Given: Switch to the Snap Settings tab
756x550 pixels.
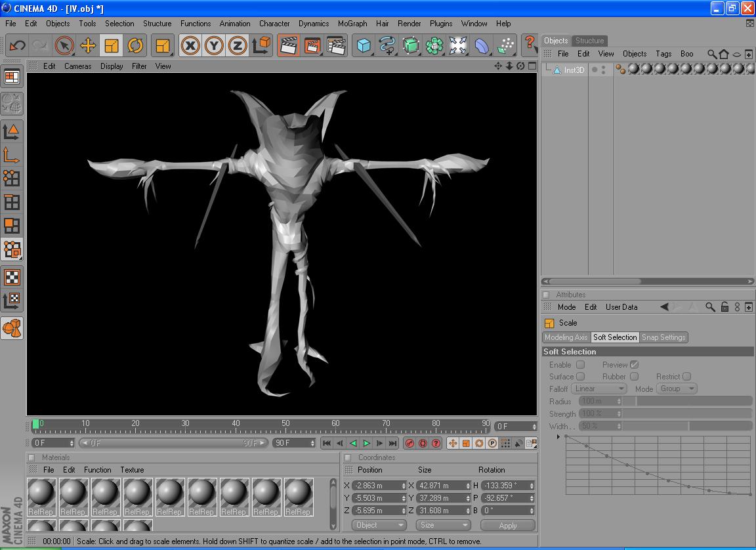Looking at the screenshot, I should point(663,337).
